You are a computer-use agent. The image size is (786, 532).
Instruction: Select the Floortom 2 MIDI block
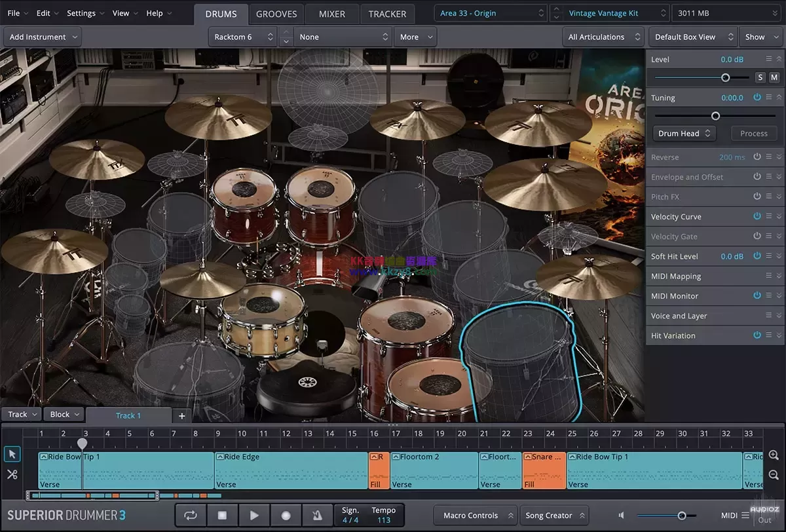click(x=434, y=470)
